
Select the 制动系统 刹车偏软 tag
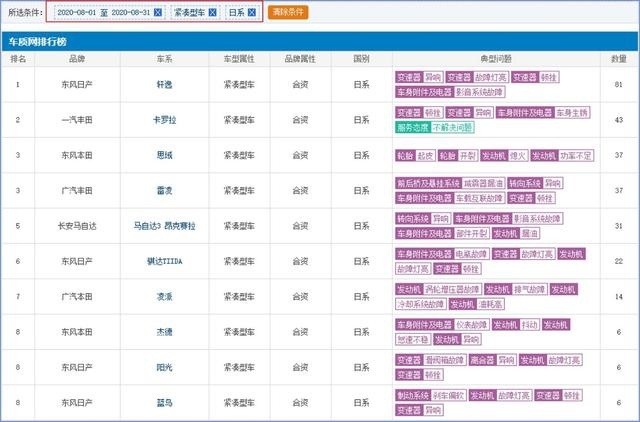tap(431, 395)
